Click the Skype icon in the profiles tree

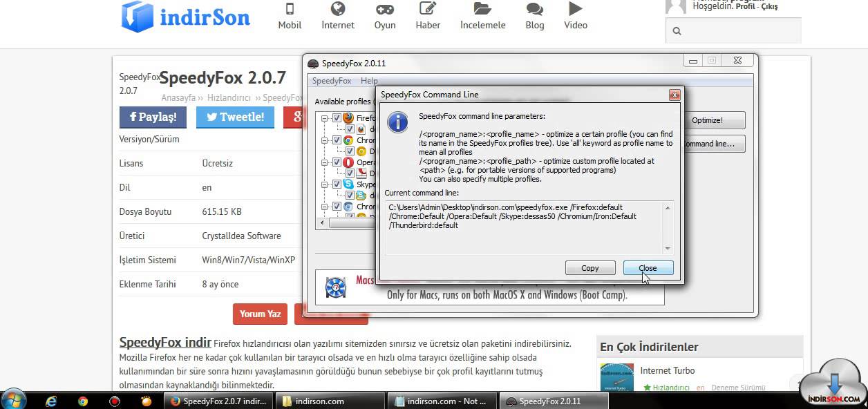[x=348, y=184]
